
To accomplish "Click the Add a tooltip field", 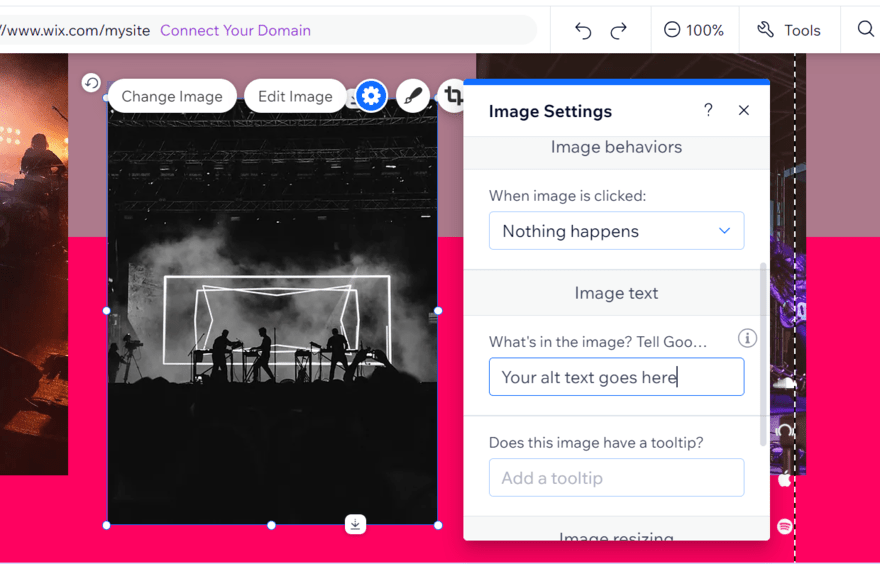I will coord(616,478).
